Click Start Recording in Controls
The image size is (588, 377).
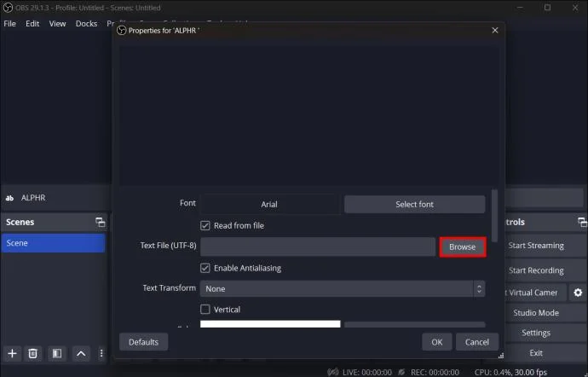coord(536,270)
